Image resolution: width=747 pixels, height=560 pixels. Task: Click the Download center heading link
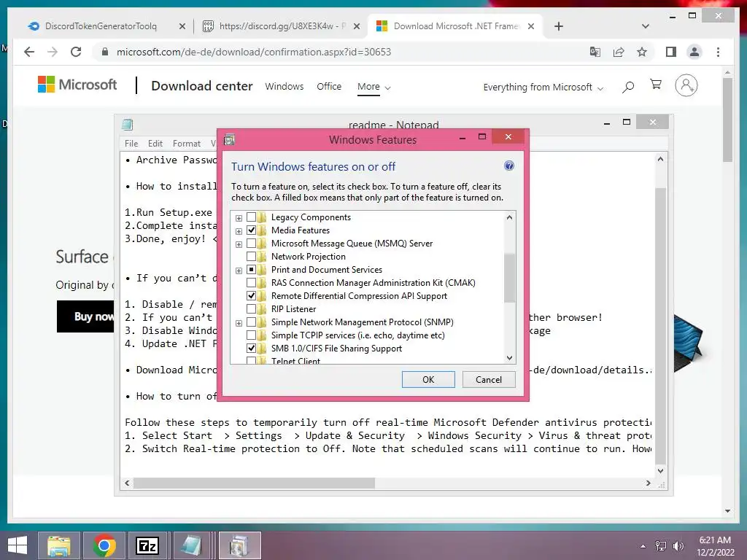pyautogui.click(x=202, y=86)
